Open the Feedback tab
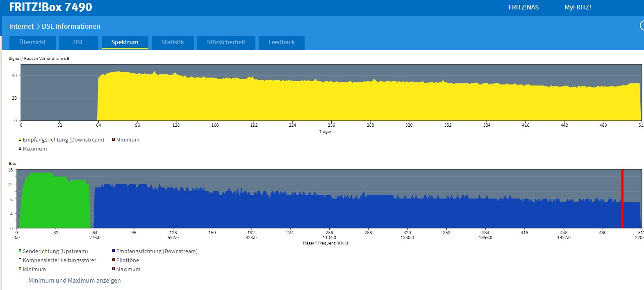The height and width of the screenshot is (290, 644). (281, 42)
